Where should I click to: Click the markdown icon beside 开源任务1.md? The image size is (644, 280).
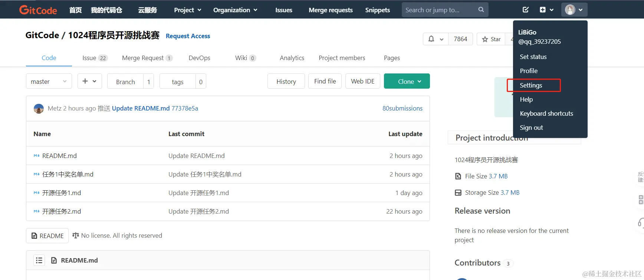[x=36, y=193]
